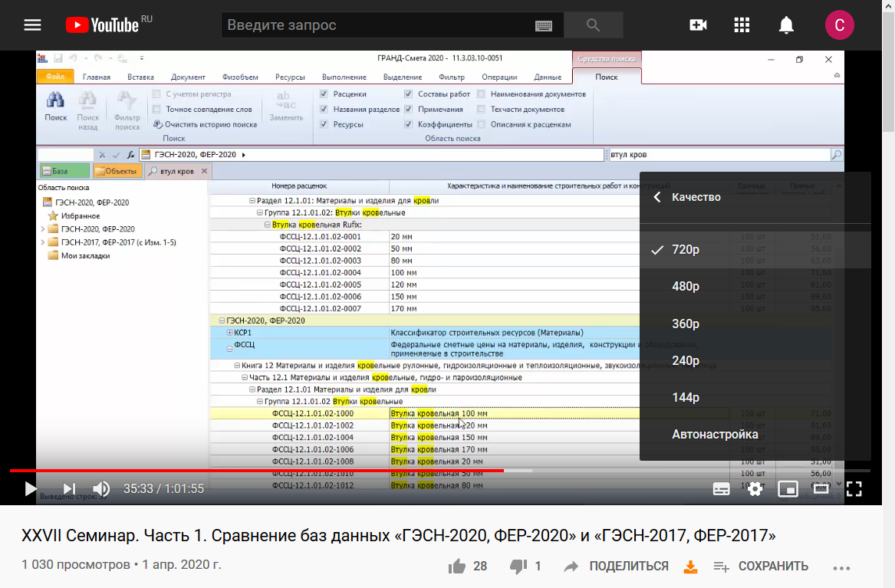Open the YouTube guide hamburger menu

pos(32,25)
